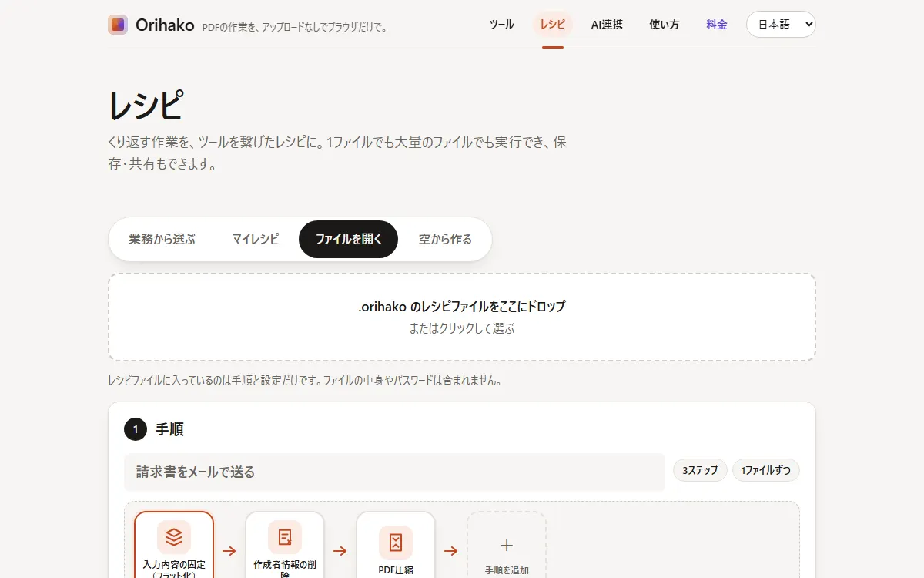
Task: Switch to the 空から作る tab
Action: pos(445,239)
